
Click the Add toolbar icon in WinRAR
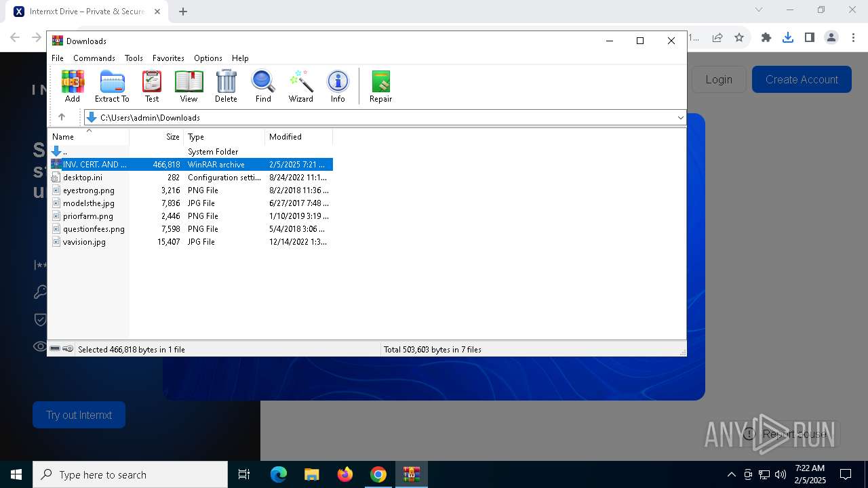point(73,86)
